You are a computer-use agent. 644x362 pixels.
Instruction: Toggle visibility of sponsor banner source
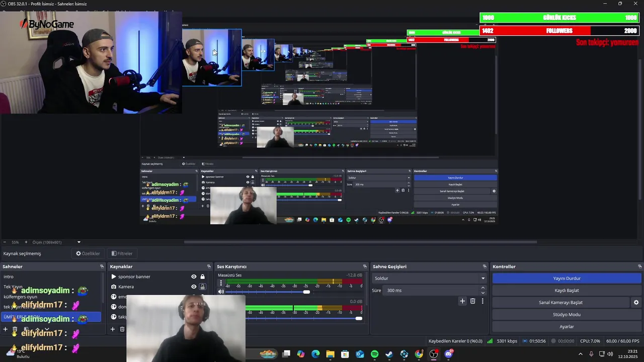coord(194,277)
